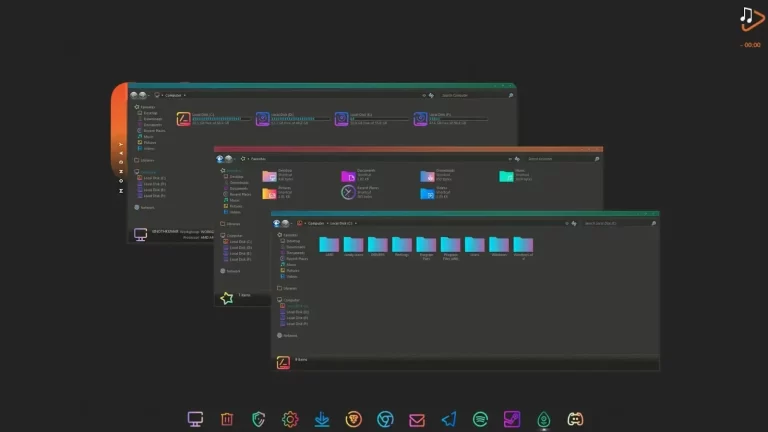Launch Discord controller-face icon in dock

(576, 419)
